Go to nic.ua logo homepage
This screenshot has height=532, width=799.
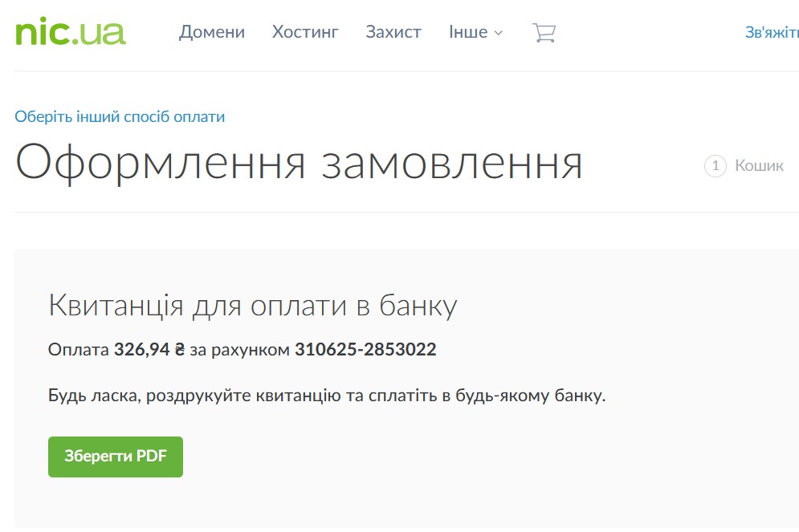(x=71, y=31)
